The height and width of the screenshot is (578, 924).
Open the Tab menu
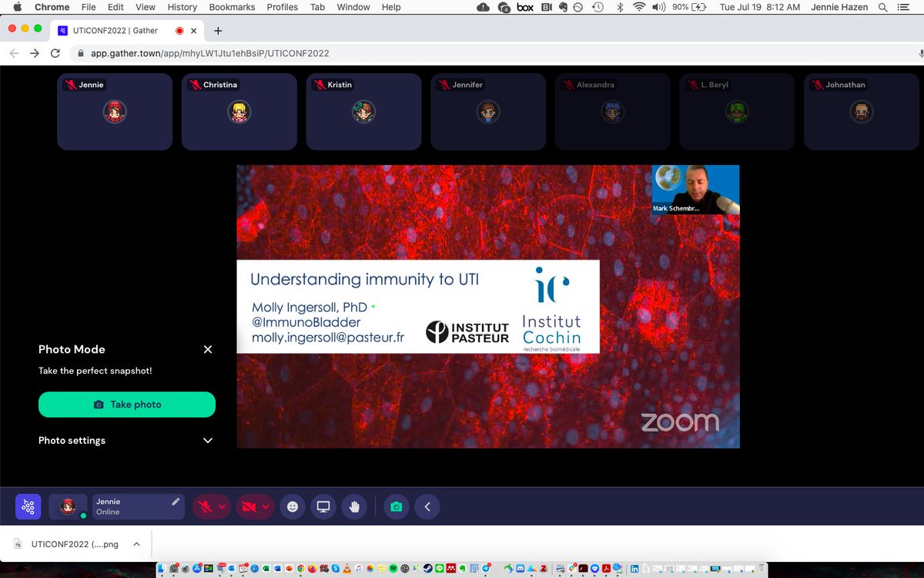pyautogui.click(x=317, y=7)
